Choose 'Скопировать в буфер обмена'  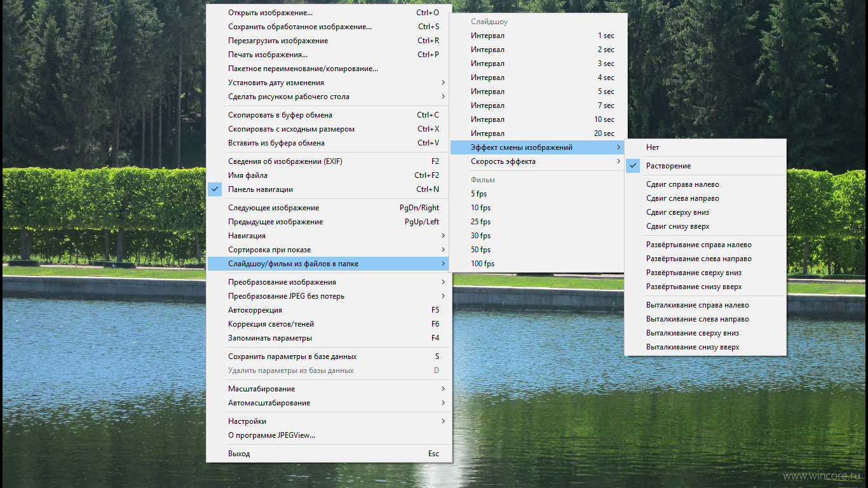[329, 115]
